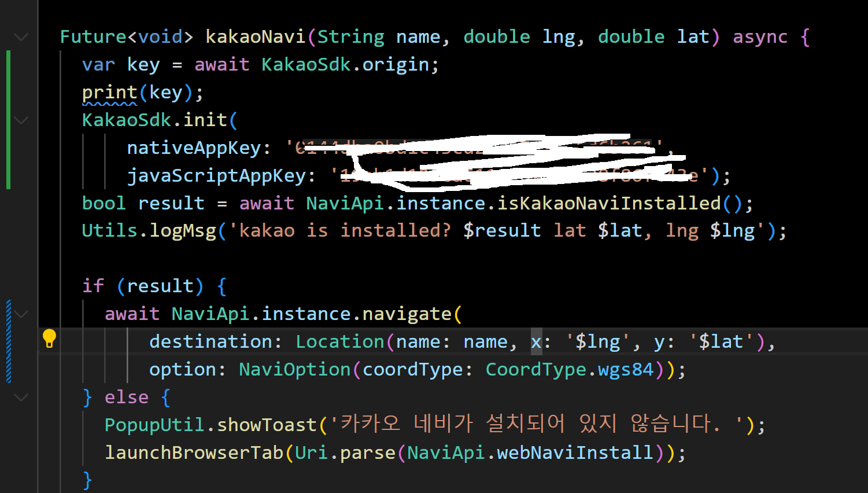Image resolution: width=868 pixels, height=493 pixels.
Task: Collapse the KakaoSdk.init fold chevron
Action: 21,120
